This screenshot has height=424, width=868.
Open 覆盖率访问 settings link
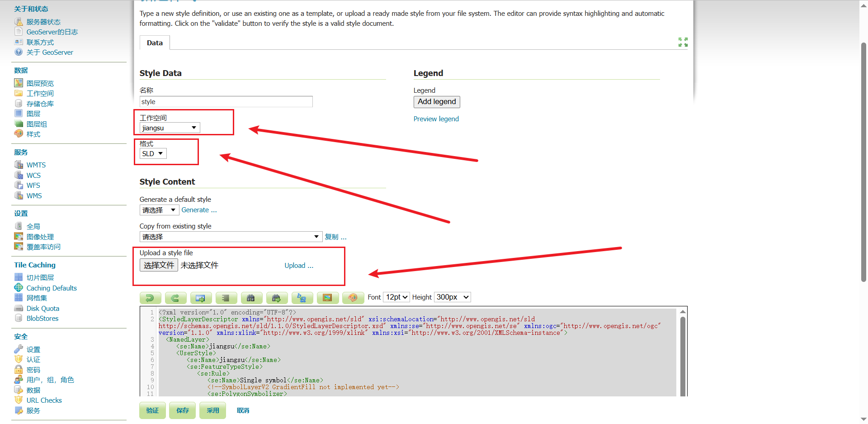click(x=43, y=247)
